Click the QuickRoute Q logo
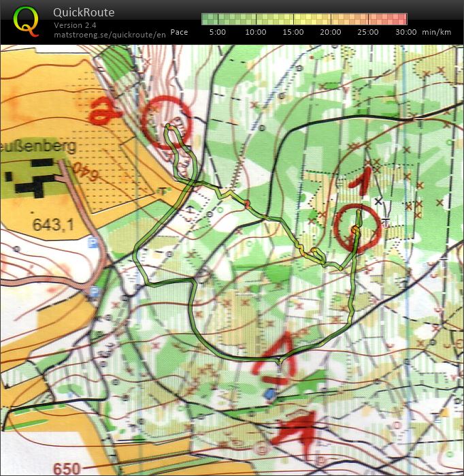464x476 pixels. [26, 21]
